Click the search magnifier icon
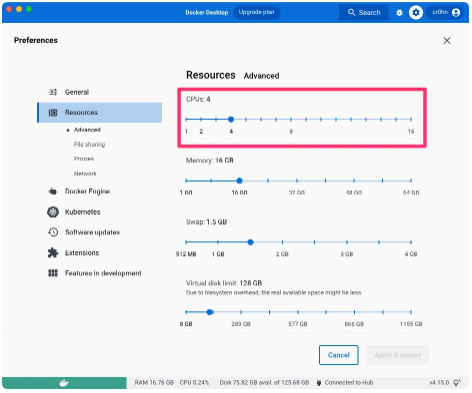This screenshot has width=472, height=393. [351, 13]
